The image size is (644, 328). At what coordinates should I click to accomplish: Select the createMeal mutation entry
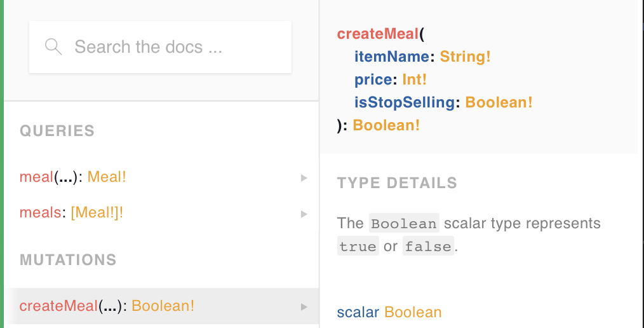[x=58, y=306]
